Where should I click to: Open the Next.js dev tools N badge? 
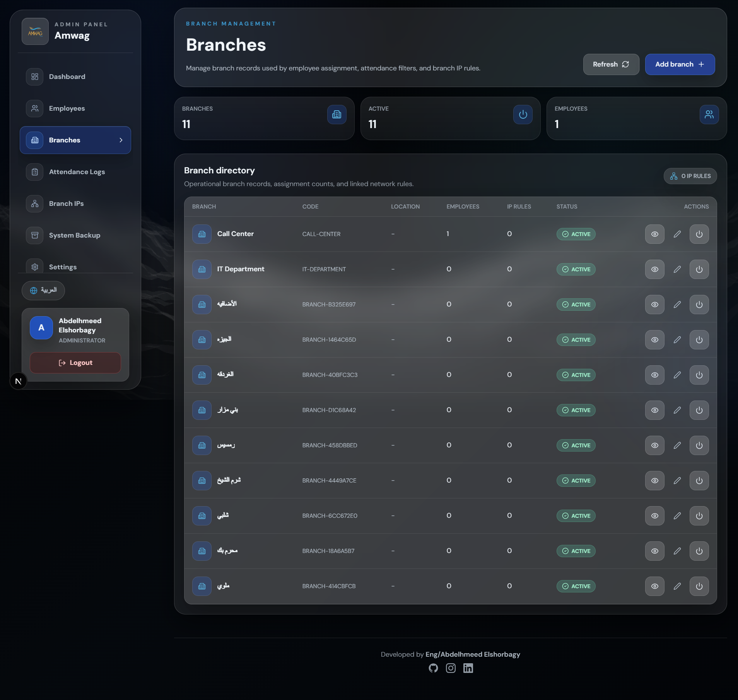click(x=18, y=381)
